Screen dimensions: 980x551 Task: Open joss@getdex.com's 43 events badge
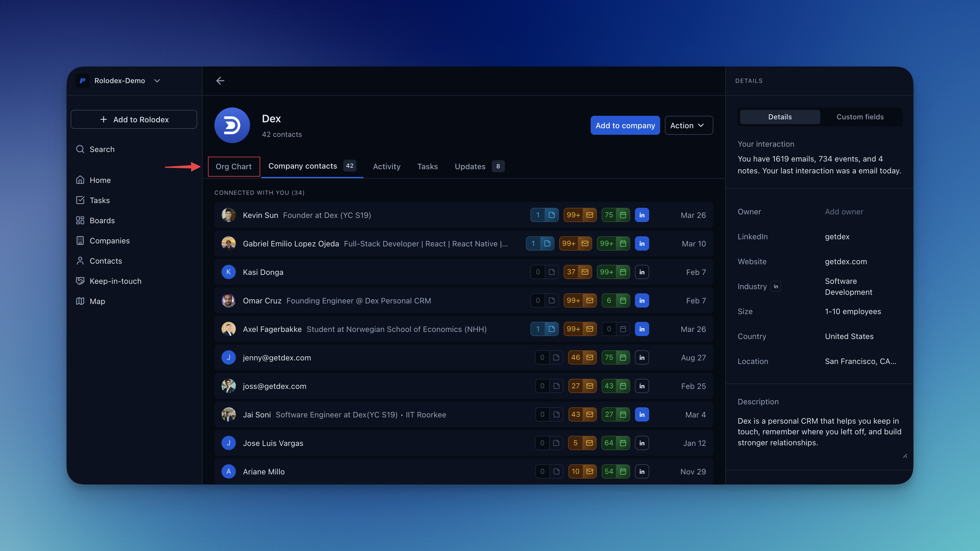coord(616,386)
